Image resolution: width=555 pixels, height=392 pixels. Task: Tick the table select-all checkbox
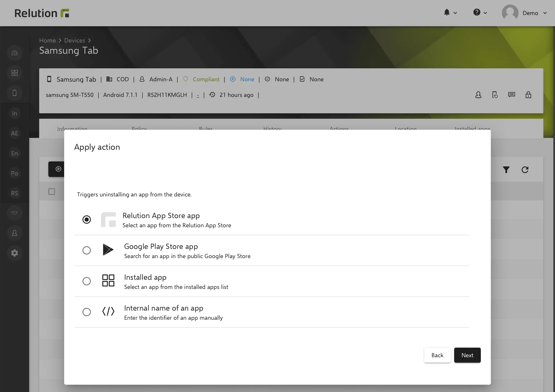pos(52,192)
